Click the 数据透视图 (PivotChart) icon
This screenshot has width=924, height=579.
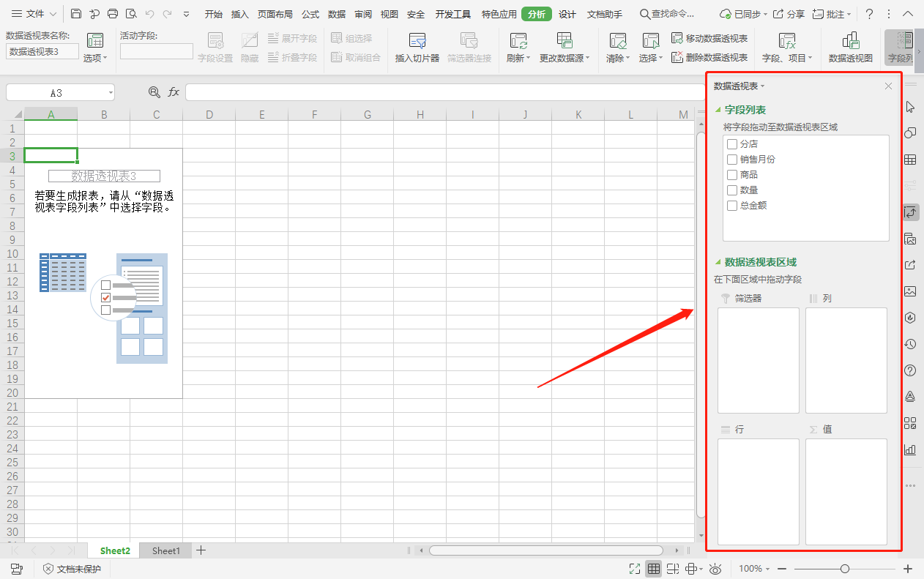click(850, 42)
